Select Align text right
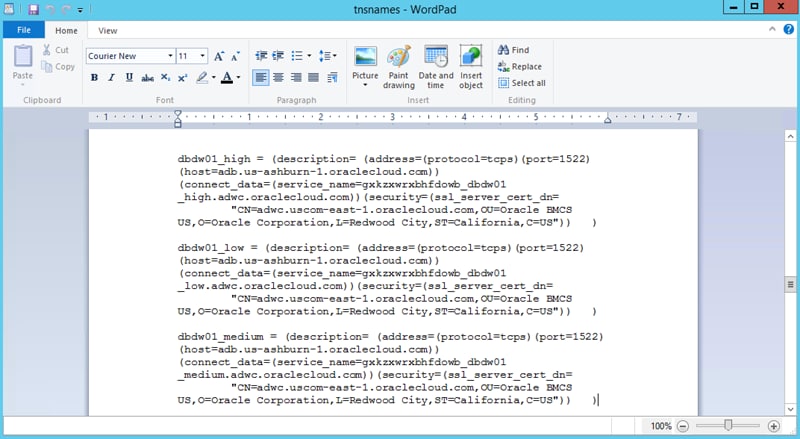800x439 pixels. point(296,78)
